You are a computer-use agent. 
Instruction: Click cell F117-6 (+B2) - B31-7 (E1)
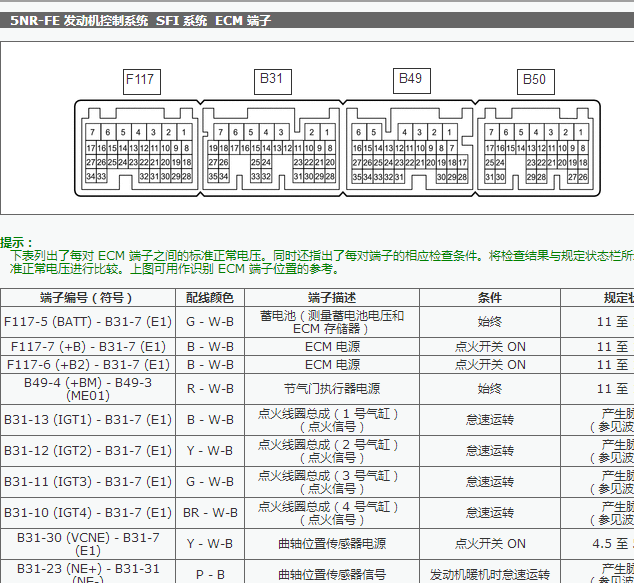point(87,365)
